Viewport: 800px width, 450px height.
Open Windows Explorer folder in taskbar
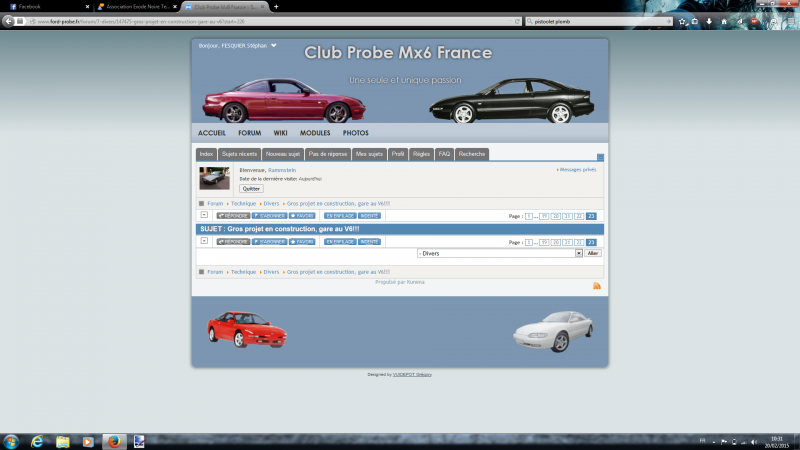[63, 441]
